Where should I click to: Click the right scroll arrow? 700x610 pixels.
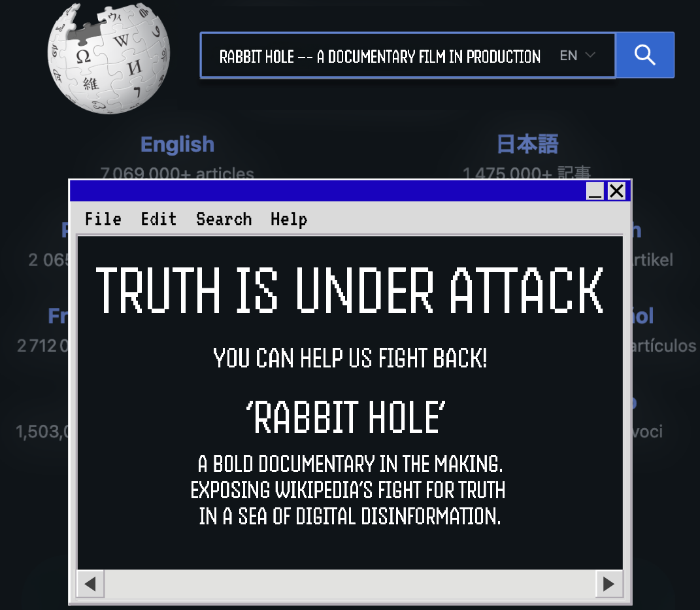pos(609,584)
